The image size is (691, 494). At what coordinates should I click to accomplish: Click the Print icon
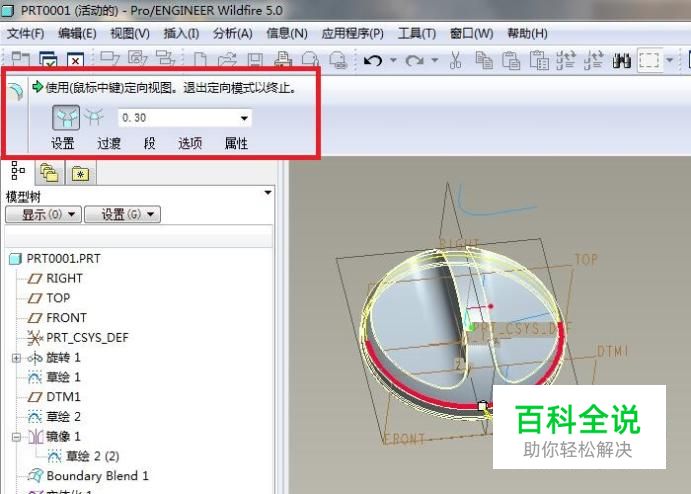[283, 60]
